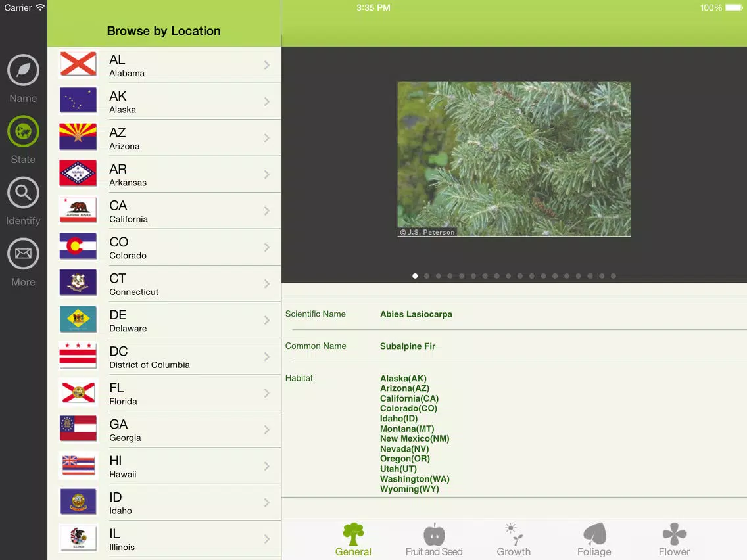Select the State globe icon

click(23, 131)
